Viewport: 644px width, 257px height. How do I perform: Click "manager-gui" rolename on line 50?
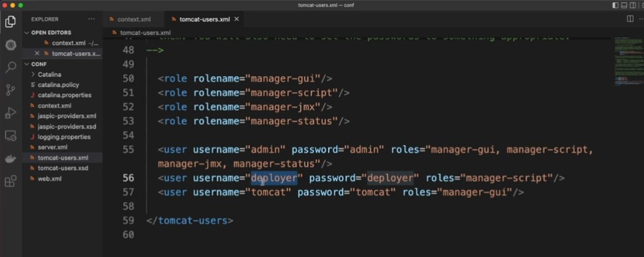(x=283, y=78)
